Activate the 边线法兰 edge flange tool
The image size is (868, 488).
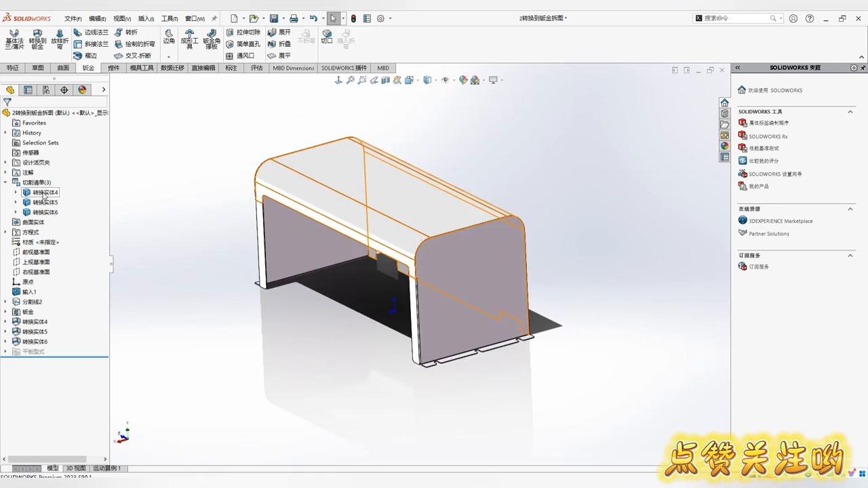click(91, 33)
